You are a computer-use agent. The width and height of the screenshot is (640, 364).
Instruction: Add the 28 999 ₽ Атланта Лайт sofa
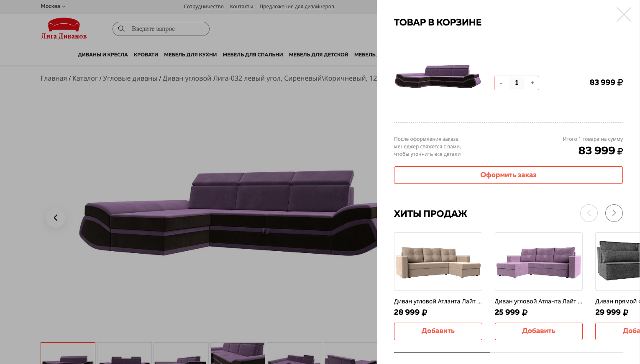tap(438, 331)
